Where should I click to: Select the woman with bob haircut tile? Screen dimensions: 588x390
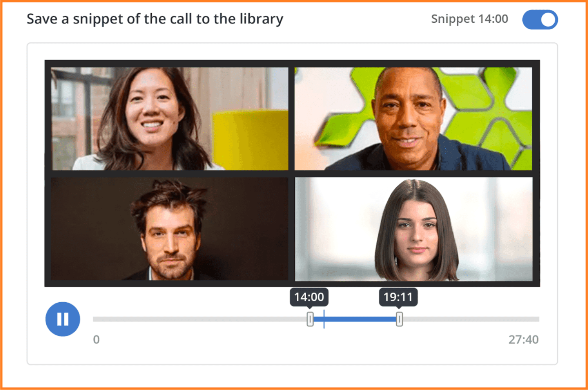coord(413,229)
